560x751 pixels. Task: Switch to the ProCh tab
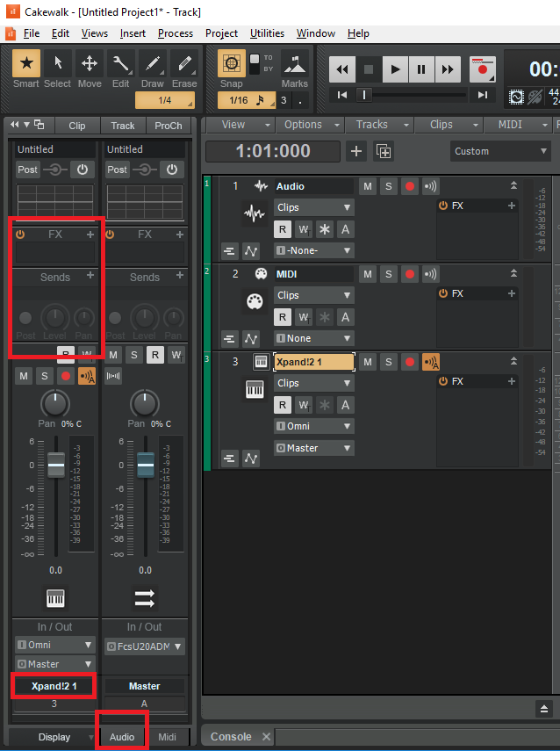tap(168, 126)
